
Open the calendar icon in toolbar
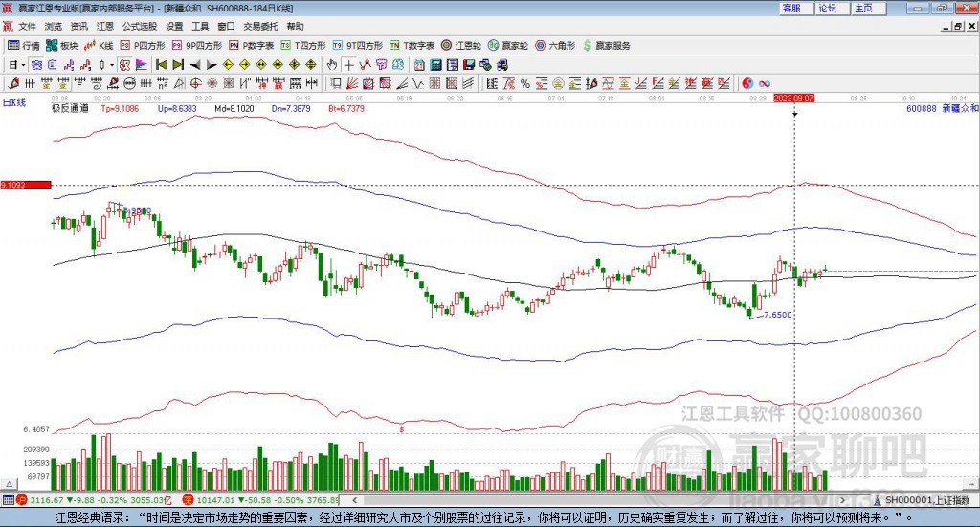click(419, 64)
